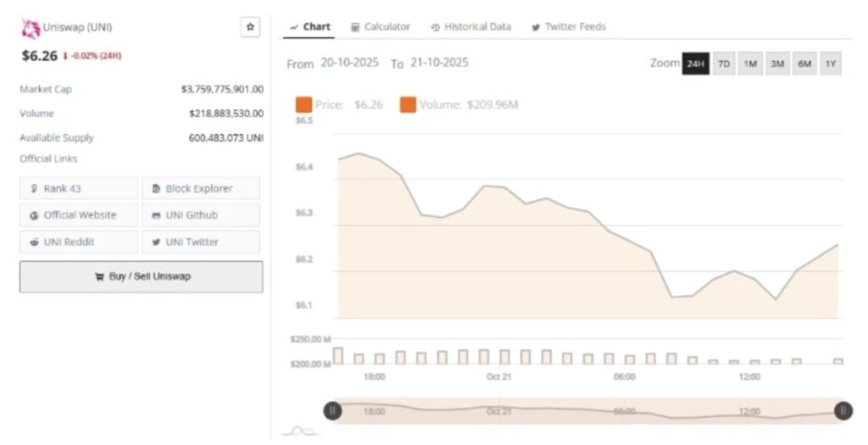Select the 24H zoom range
The image size is (868, 445).
[x=696, y=64]
